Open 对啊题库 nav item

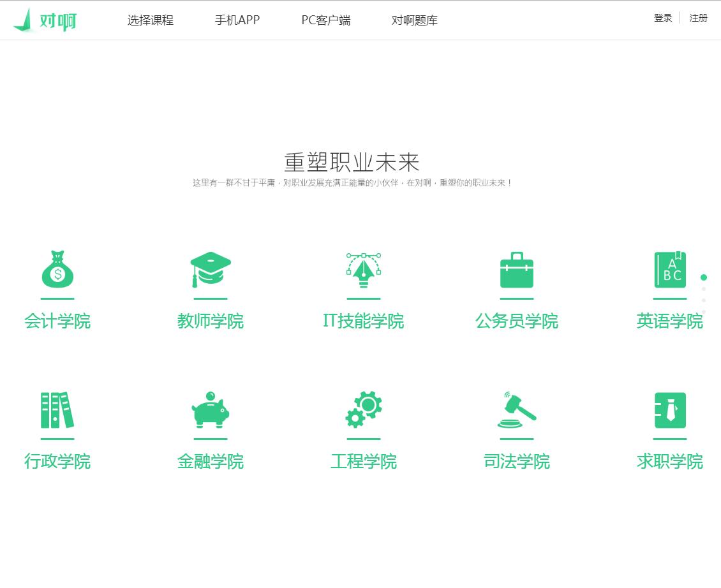(414, 20)
